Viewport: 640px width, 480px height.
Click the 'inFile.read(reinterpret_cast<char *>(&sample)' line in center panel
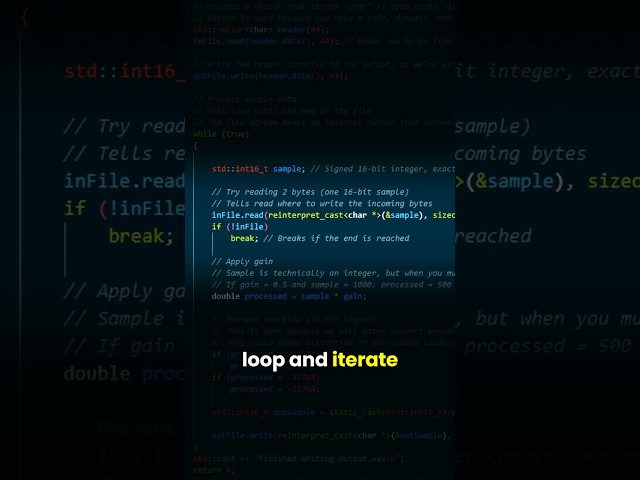pos(333,215)
